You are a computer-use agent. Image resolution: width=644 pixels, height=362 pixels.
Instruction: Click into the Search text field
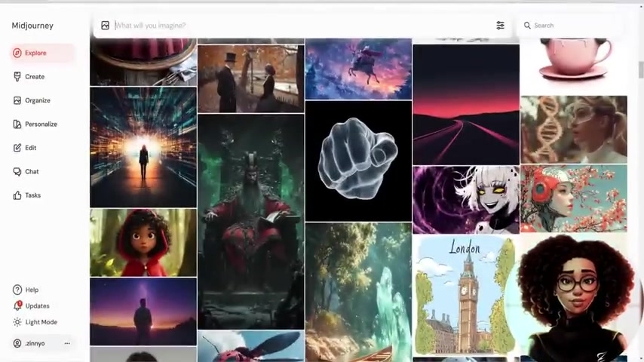click(573, 26)
